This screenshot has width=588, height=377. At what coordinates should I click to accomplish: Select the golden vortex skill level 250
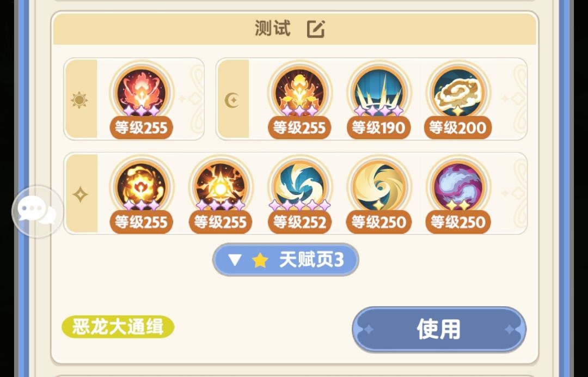(x=379, y=186)
